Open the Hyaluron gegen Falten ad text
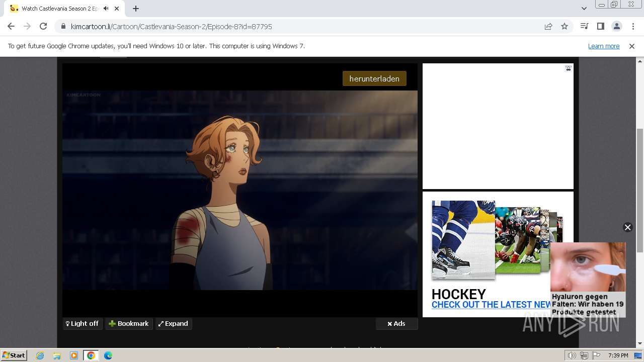Screen dimensions: 644x362 (588, 304)
